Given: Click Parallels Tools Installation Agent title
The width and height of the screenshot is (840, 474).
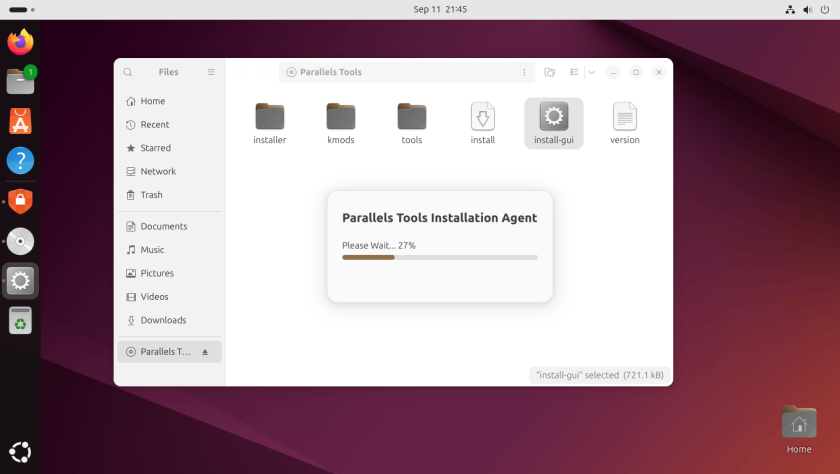Looking at the screenshot, I should pos(439,218).
